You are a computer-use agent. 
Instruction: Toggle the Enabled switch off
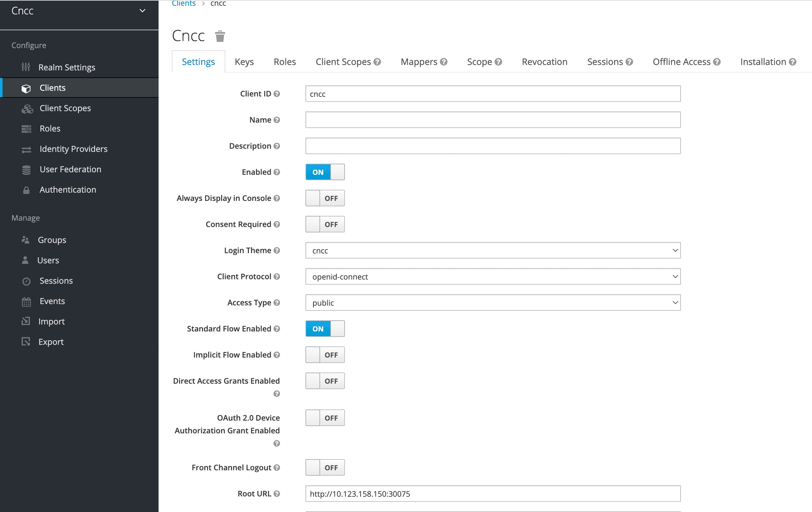pos(325,172)
